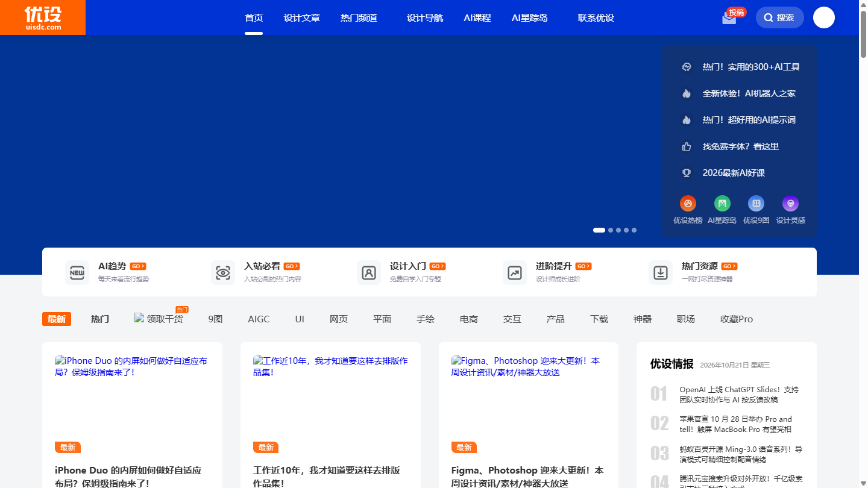
Task: Select the 收藏Pro category tab
Action: pos(737,319)
